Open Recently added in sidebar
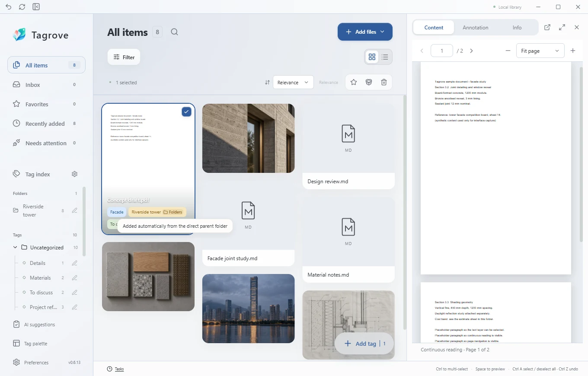The width and height of the screenshot is (588, 376). coord(46,124)
